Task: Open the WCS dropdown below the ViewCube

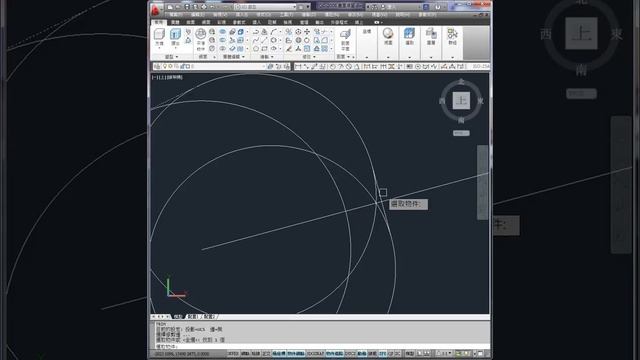Action: [461, 133]
